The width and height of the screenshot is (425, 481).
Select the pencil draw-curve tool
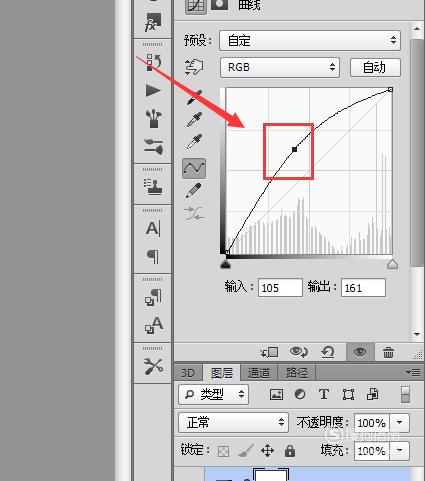(194, 191)
